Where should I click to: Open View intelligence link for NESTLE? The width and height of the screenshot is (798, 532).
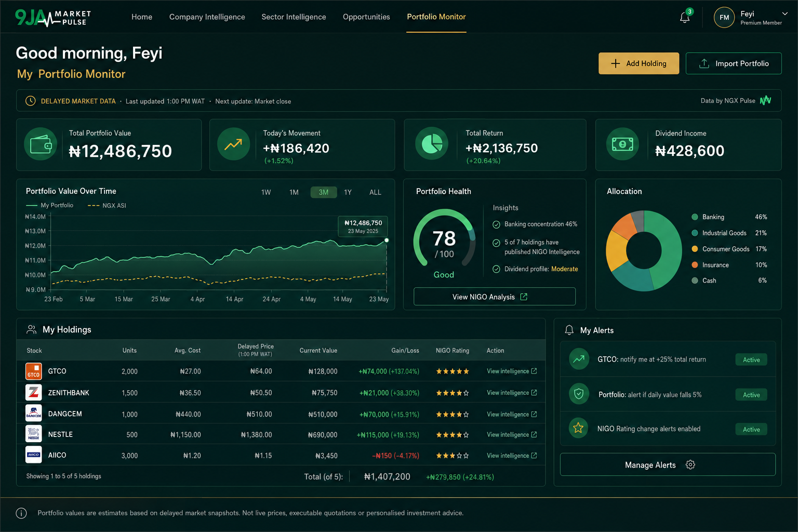click(512, 435)
